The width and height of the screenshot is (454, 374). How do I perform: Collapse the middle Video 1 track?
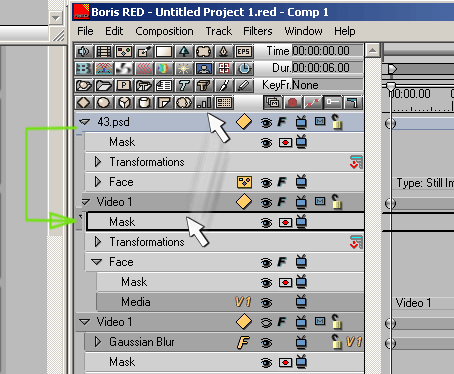[86, 202]
